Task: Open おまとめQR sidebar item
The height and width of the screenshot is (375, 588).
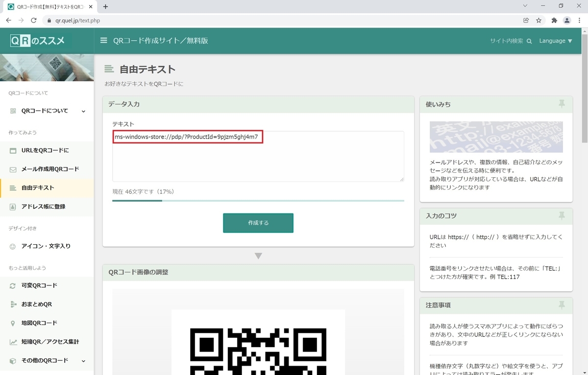Action: tap(47, 305)
